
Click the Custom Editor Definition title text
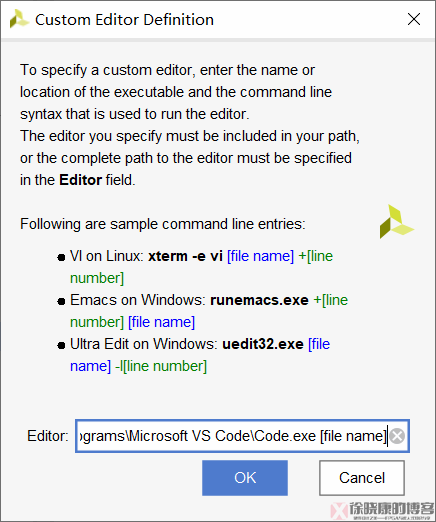tap(124, 20)
